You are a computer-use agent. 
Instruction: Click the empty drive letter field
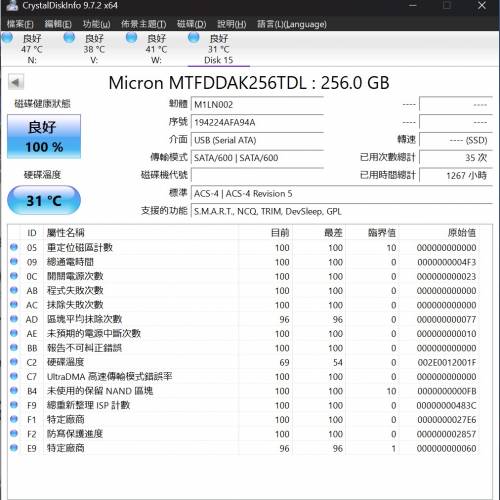257,175
